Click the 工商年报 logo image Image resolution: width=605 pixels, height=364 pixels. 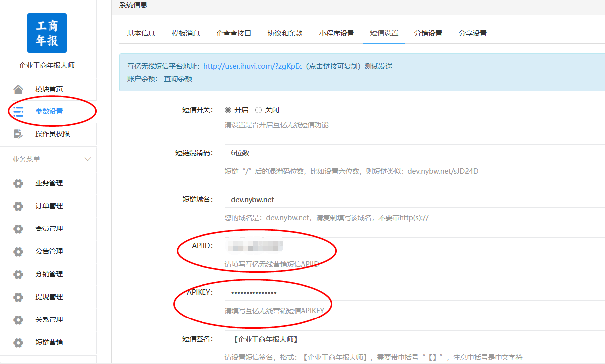tap(47, 33)
